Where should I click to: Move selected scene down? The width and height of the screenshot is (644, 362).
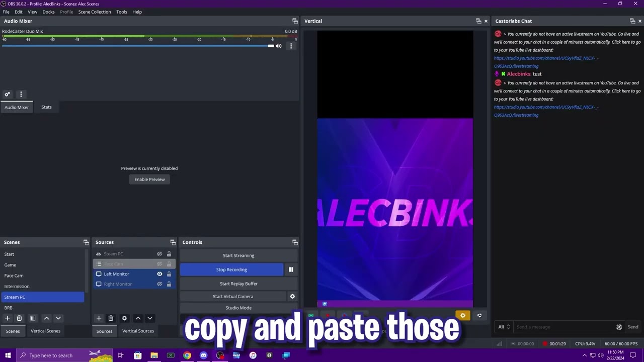[58, 318]
